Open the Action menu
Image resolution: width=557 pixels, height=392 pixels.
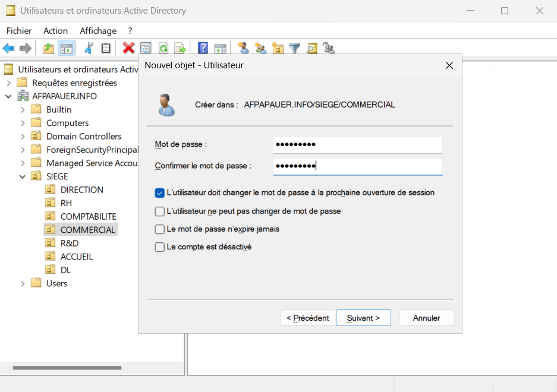pyautogui.click(x=55, y=31)
